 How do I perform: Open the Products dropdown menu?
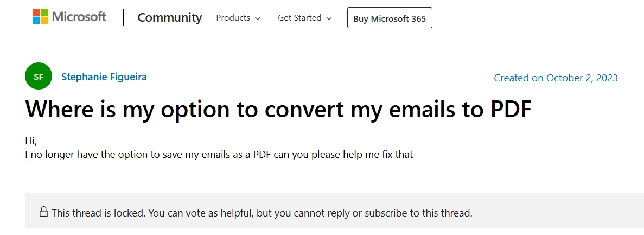(x=238, y=18)
